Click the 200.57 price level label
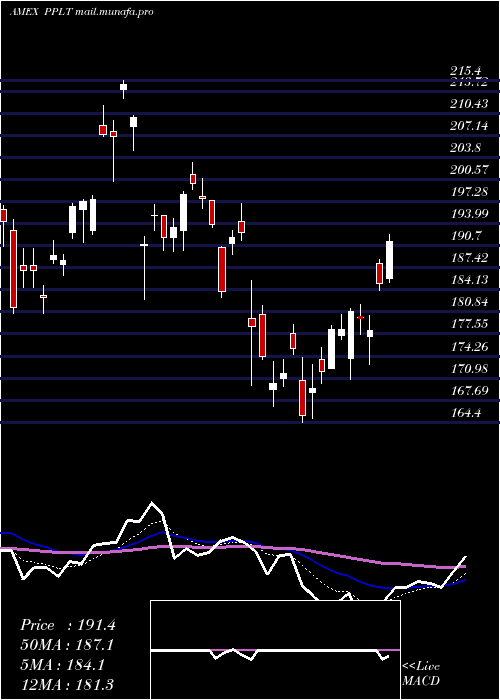Image resolution: width=500 pixels, height=700 pixels. point(469,170)
